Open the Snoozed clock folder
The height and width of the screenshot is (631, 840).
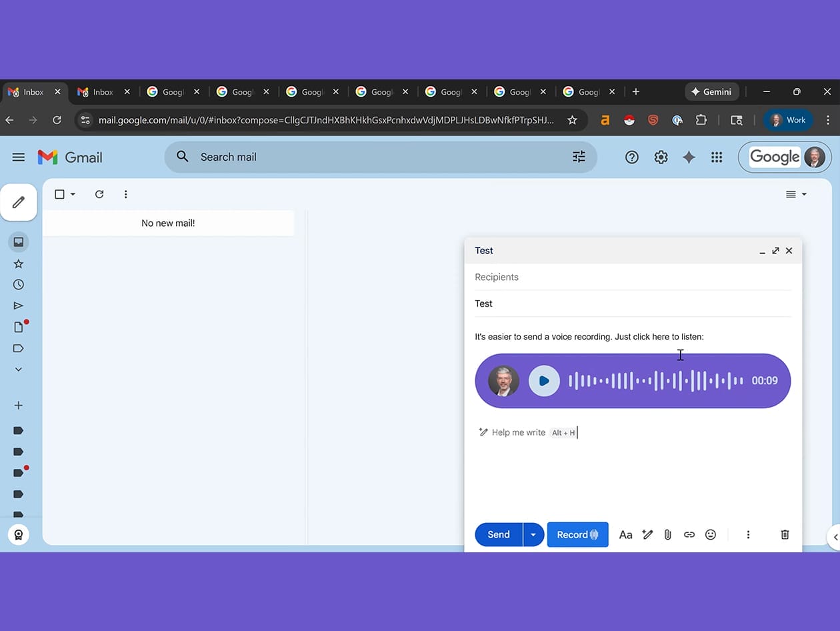19,285
